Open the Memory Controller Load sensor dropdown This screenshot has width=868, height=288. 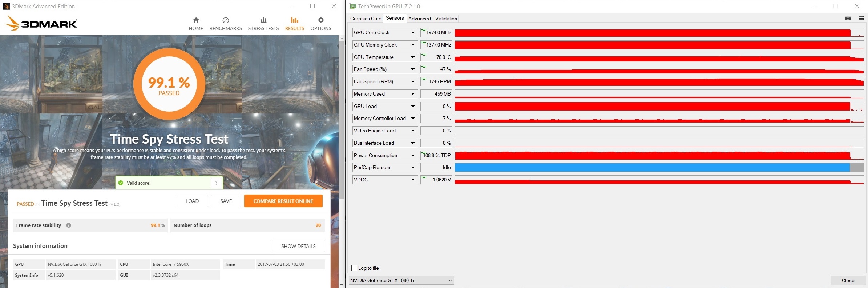click(413, 118)
